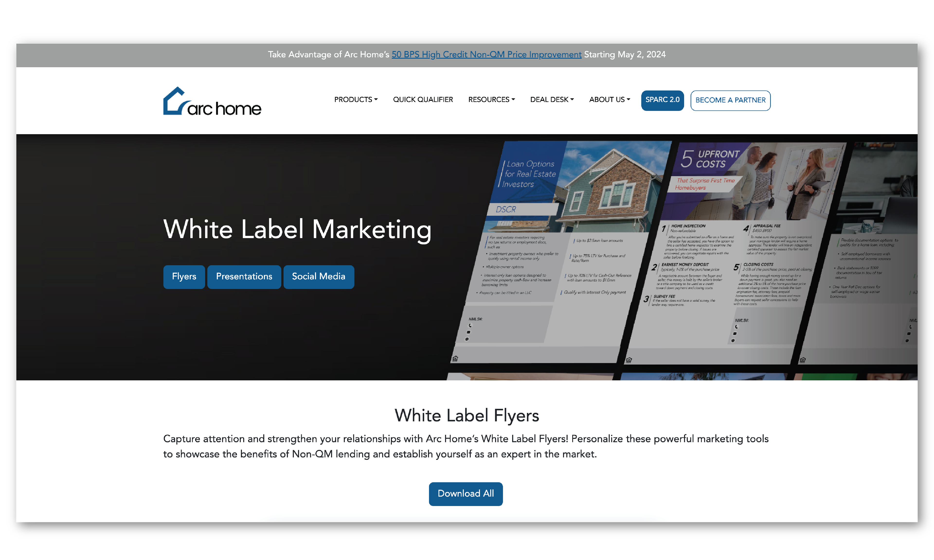Image resolution: width=934 pixels, height=560 pixels.
Task: Click the Arc Home logo
Action: [212, 101]
